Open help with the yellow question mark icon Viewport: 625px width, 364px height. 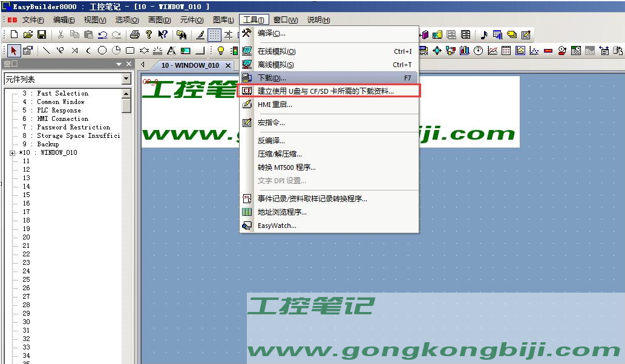149,34
